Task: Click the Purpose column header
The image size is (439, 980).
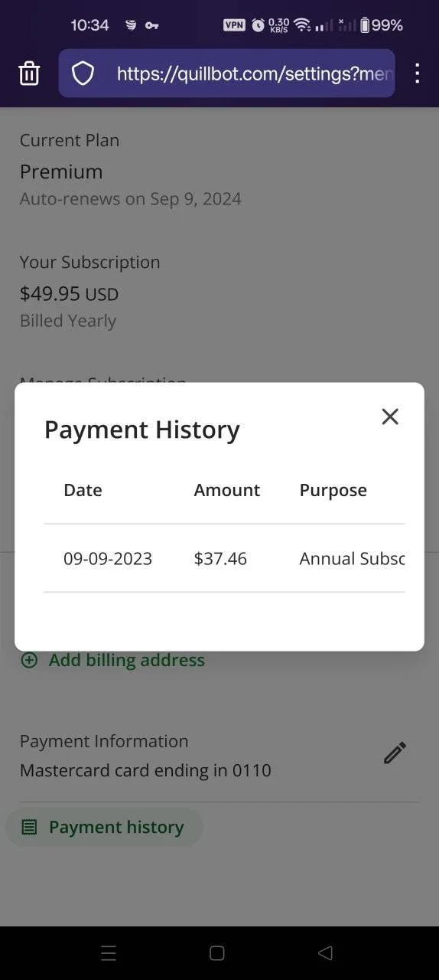Action: coord(333,490)
